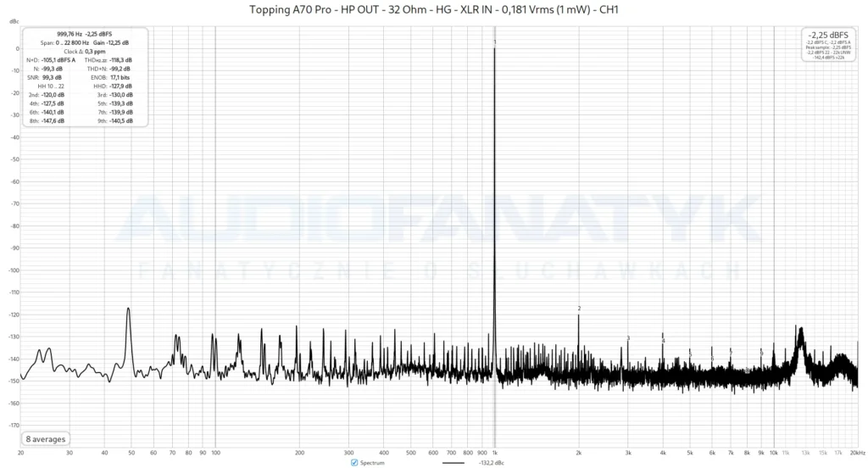
Task: Click the 3rd harmonic -130,0 dB value
Action: (121, 95)
